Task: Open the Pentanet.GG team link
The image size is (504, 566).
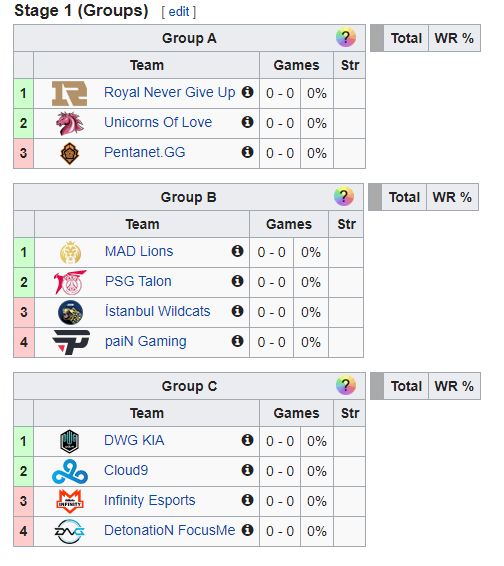Action: point(144,152)
